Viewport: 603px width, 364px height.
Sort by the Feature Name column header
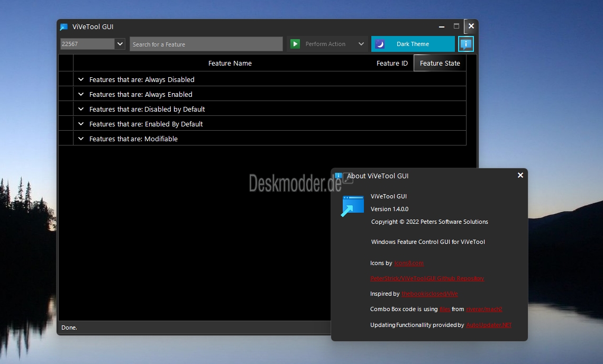coord(230,63)
